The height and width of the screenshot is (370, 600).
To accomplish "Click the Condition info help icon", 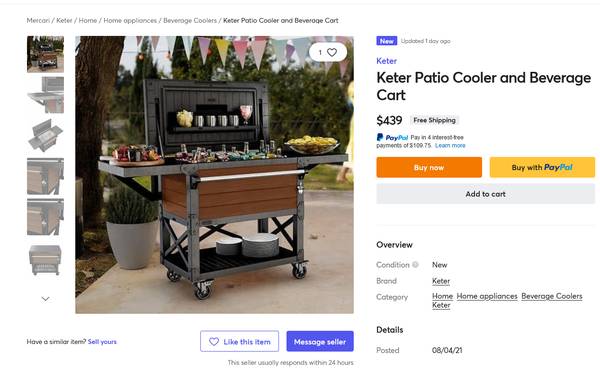I will point(415,264).
